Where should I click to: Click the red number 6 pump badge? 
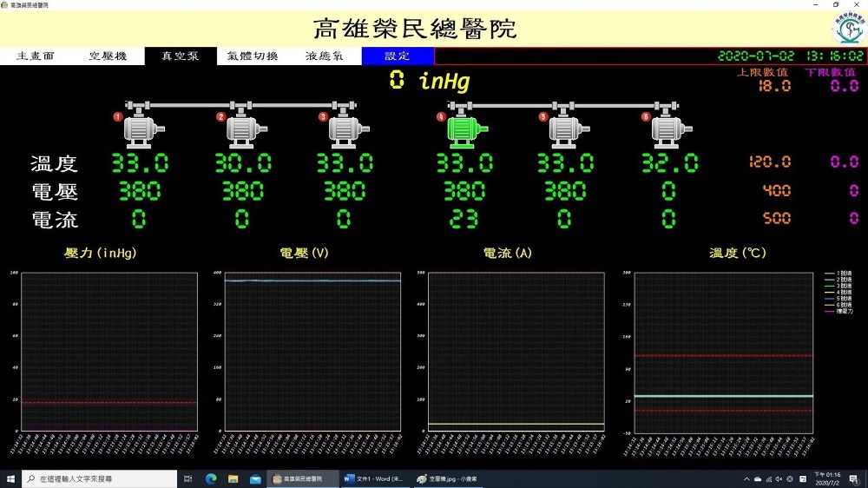tap(646, 117)
